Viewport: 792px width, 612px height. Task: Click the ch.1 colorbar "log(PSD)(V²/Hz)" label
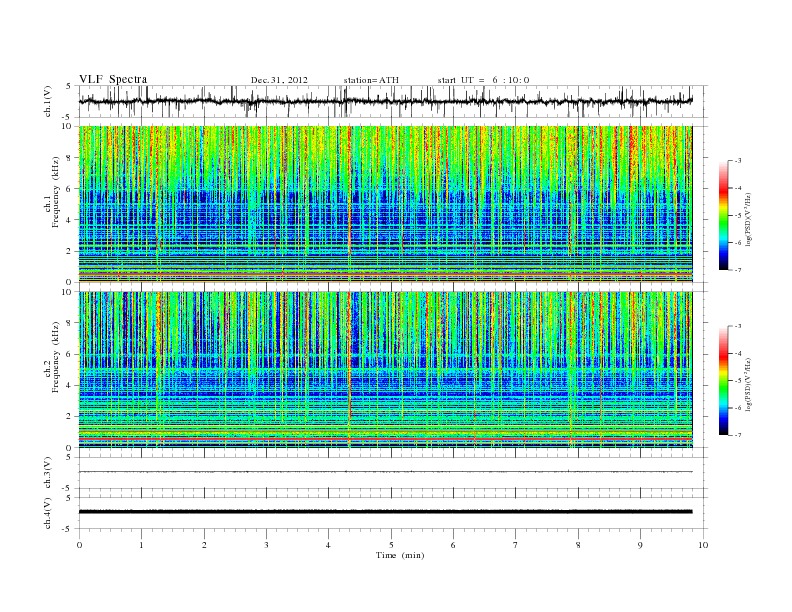point(748,219)
